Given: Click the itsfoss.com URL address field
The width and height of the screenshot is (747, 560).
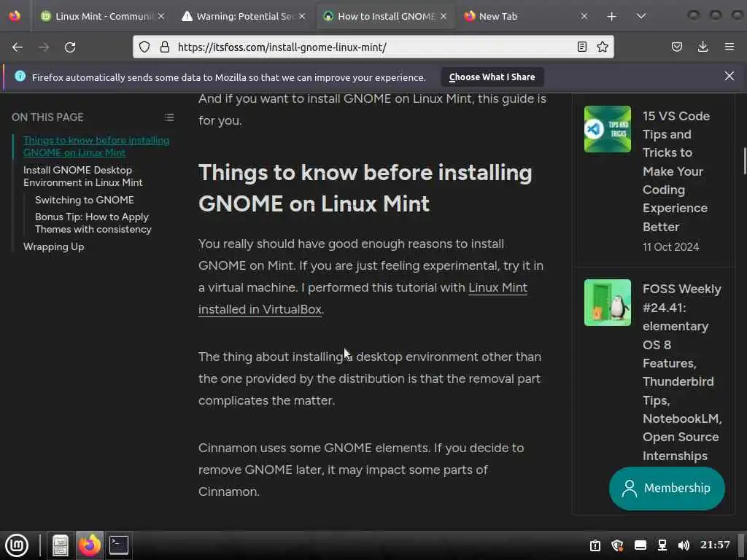Looking at the screenshot, I should point(373,47).
